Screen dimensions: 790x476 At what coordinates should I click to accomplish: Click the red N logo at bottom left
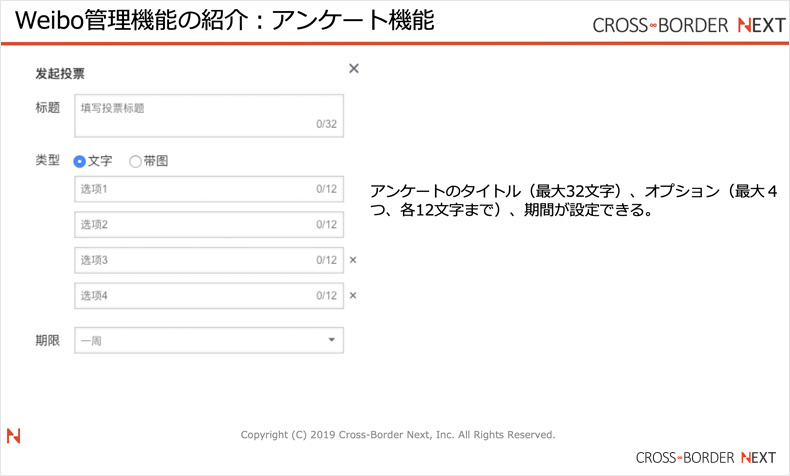pos(14,436)
